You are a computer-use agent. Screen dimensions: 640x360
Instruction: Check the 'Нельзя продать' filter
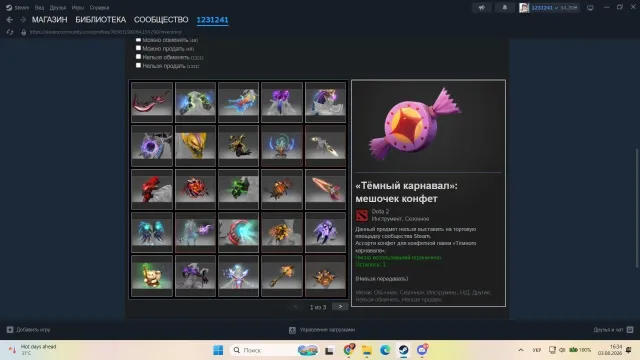click(138, 65)
